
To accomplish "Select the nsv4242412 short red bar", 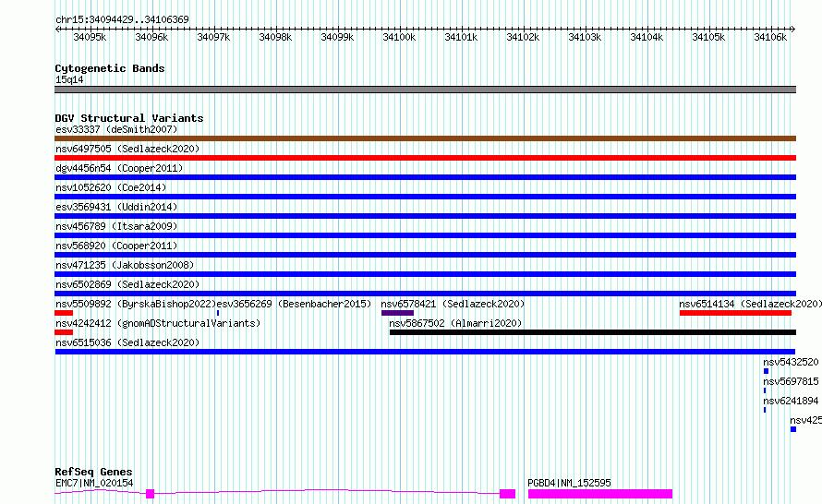I will 64,332.
